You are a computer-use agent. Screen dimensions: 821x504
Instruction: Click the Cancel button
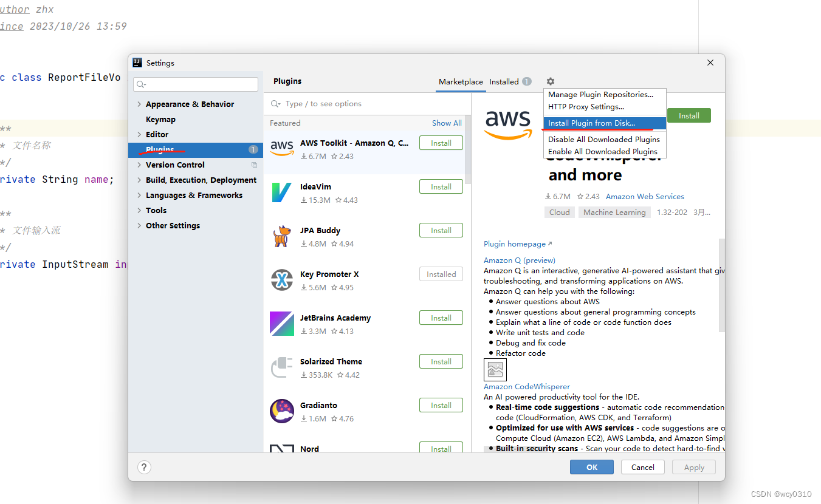coord(642,467)
